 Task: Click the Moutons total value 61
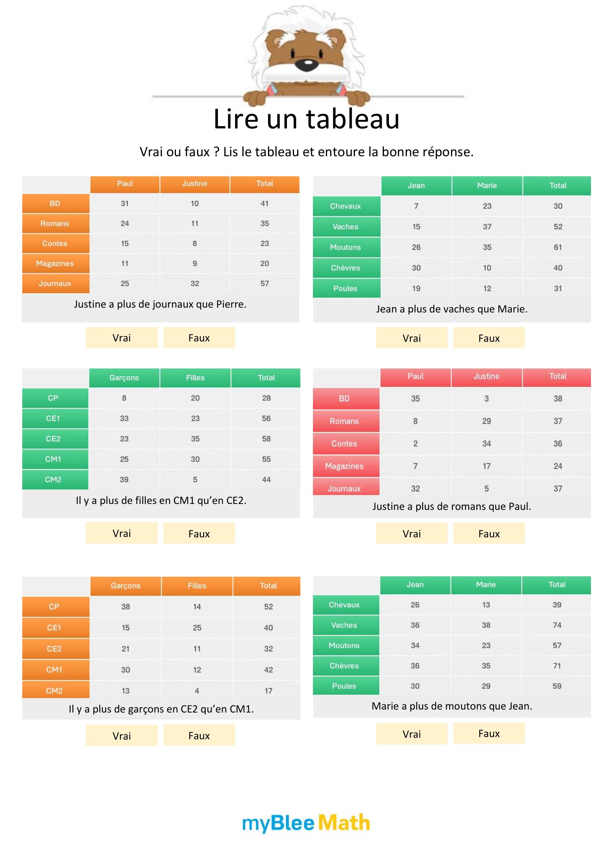558,247
